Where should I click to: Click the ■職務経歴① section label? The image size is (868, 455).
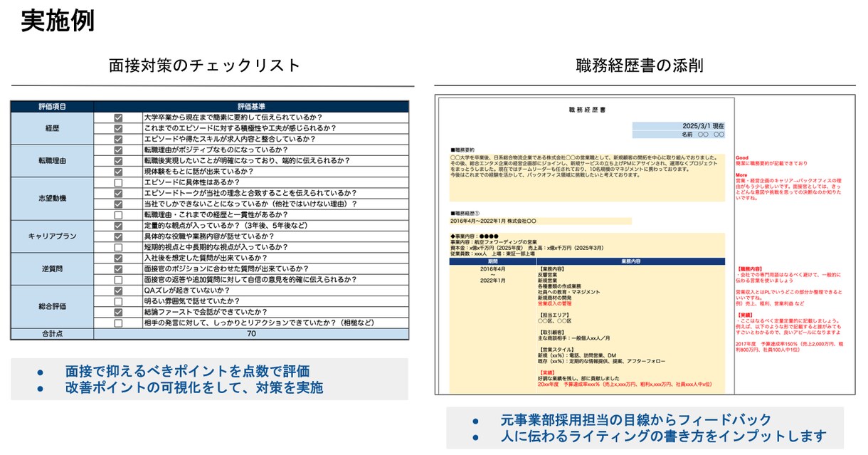pyautogui.click(x=466, y=213)
